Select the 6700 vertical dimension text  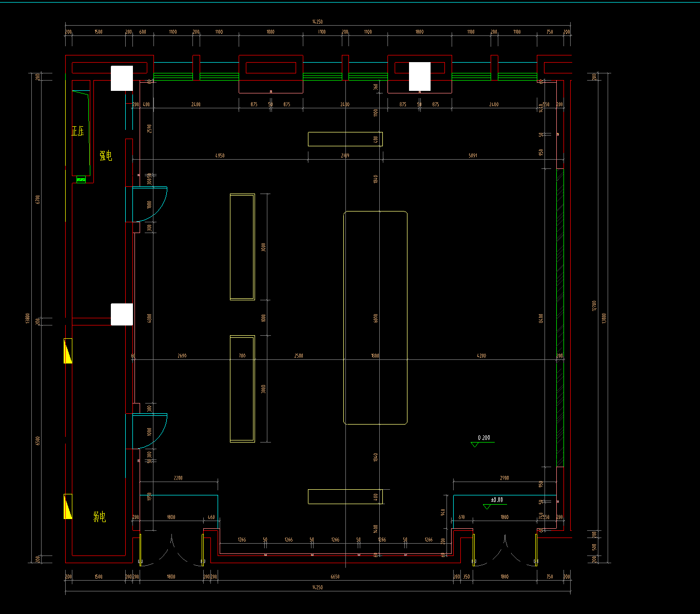pos(37,200)
